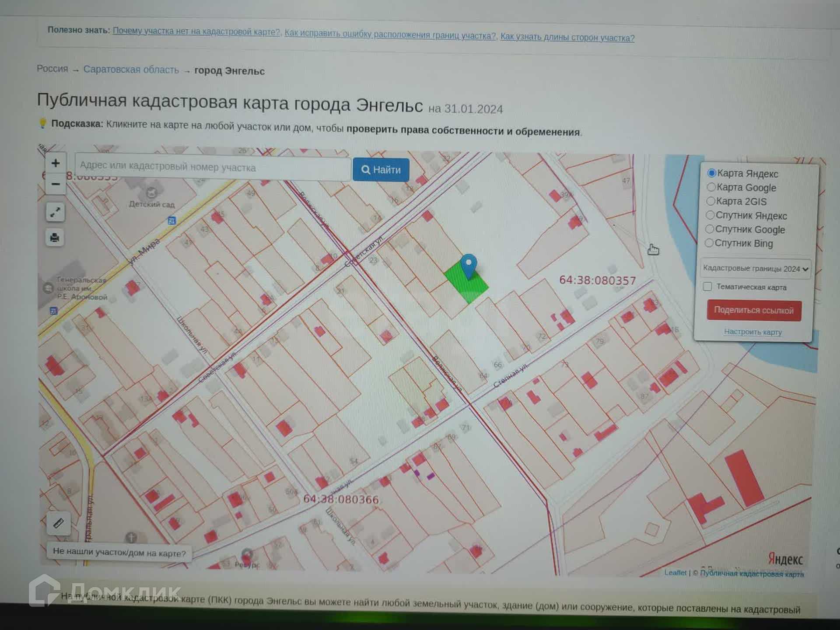The image size is (840, 630).
Task: Enable Тематическая карта checkbox
Action: pos(707,287)
